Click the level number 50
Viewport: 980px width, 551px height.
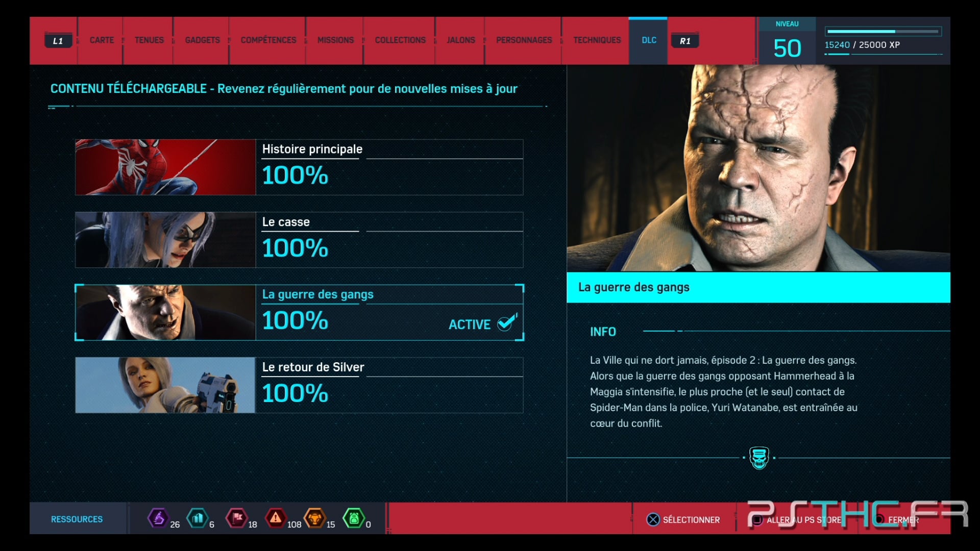[787, 48]
